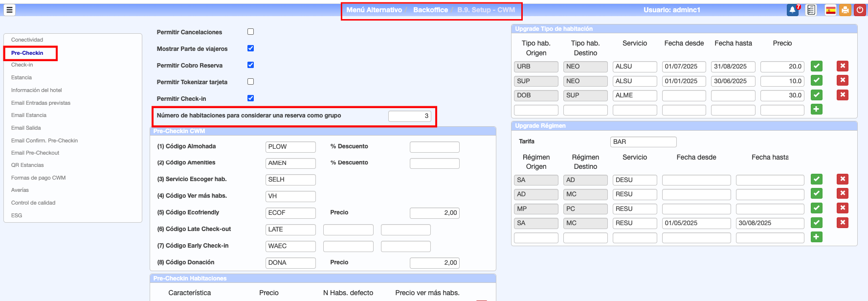Viewport: 868px width, 301px height.
Task: Click the Backoffice breadcrumb link
Action: (x=430, y=10)
